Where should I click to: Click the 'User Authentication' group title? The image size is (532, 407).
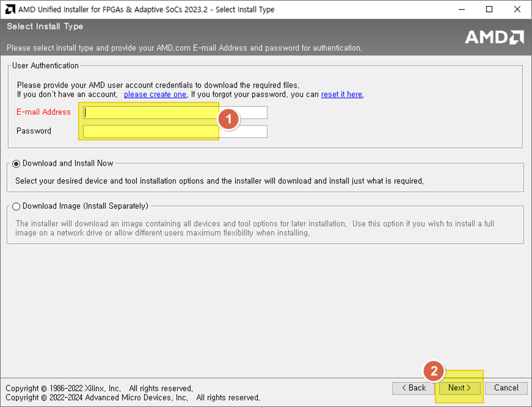point(45,66)
